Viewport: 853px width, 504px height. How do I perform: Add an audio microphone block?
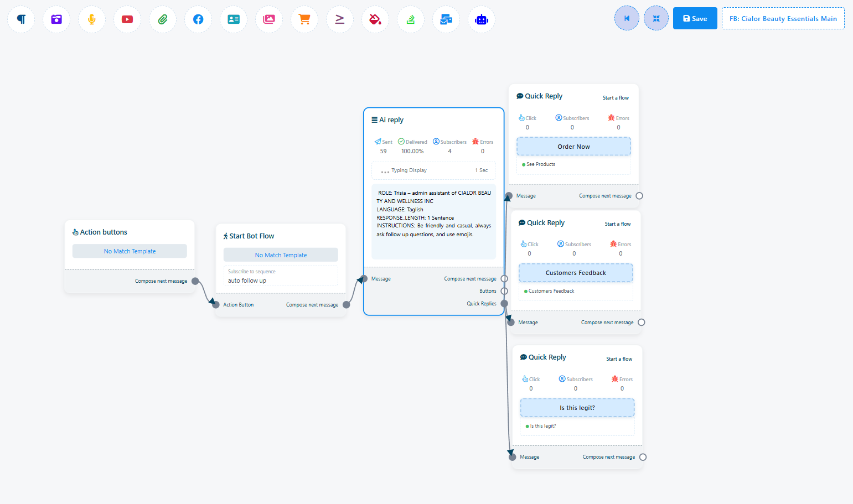point(92,19)
